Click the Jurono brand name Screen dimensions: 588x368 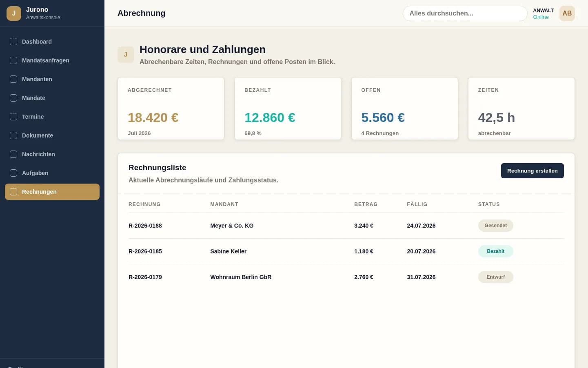(x=37, y=9)
